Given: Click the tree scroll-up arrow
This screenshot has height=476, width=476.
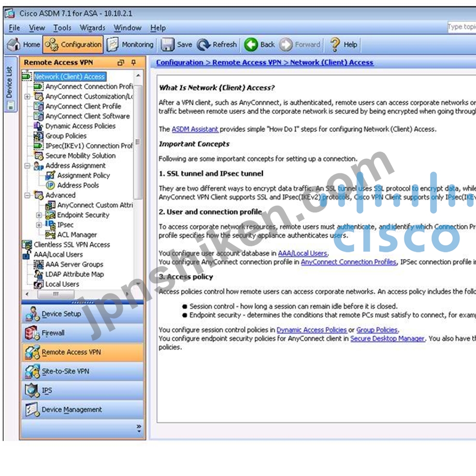Looking at the screenshot, I should pyautogui.click(x=138, y=75).
